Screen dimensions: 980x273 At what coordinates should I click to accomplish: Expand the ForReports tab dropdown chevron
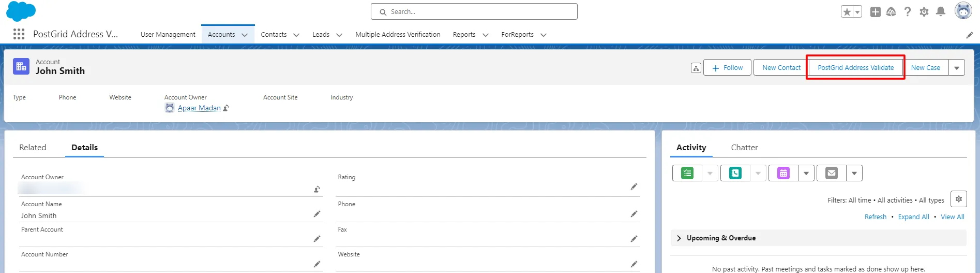(544, 35)
